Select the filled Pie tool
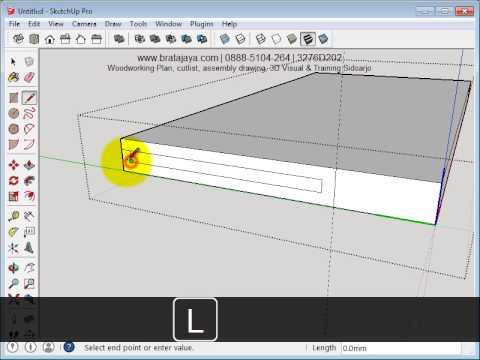The image size is (480, 360). coord(13,145)
